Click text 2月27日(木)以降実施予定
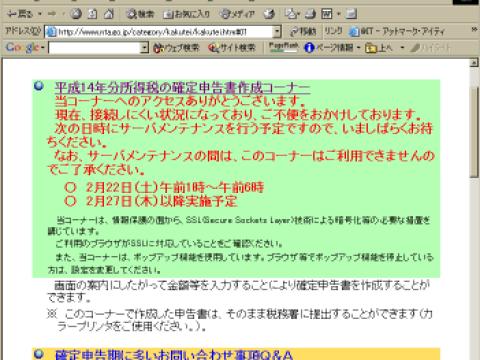The image size is (480, 360). (162, 201)
